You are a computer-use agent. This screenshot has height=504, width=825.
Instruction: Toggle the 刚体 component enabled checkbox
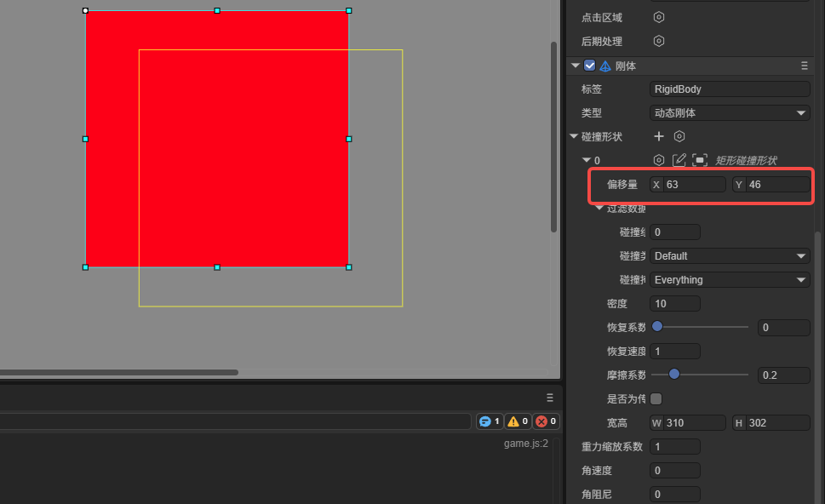click(590, 66)
